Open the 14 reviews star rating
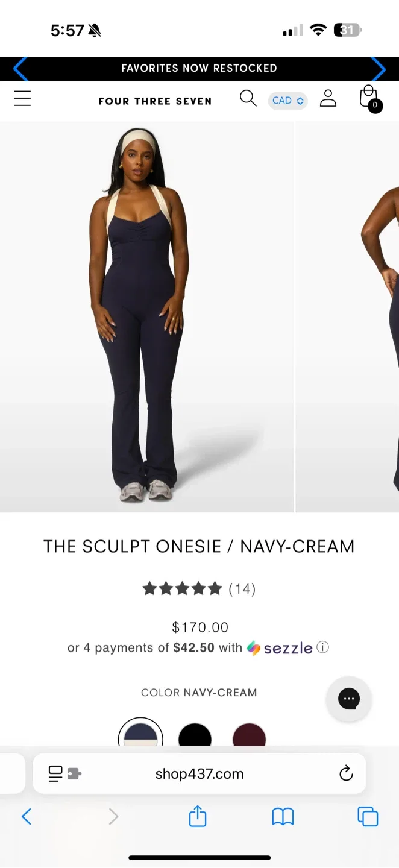Screen dimensions: 399x868 (x=199, y=589)
